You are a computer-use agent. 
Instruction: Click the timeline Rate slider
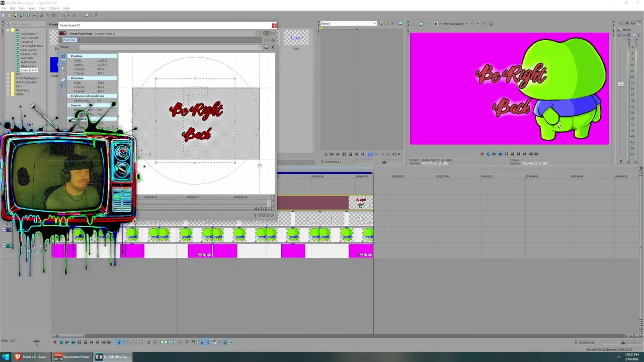click(x=37, y=342)
